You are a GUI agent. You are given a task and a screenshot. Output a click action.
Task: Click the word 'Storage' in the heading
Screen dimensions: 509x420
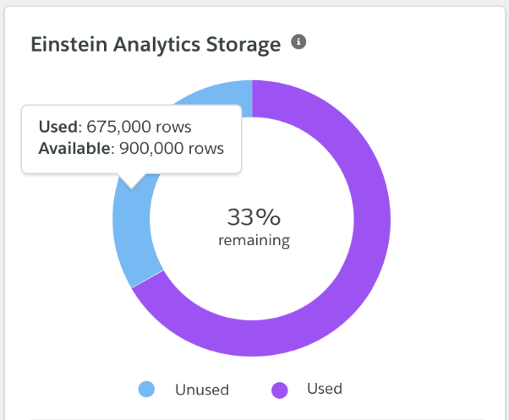coord(244,45)
